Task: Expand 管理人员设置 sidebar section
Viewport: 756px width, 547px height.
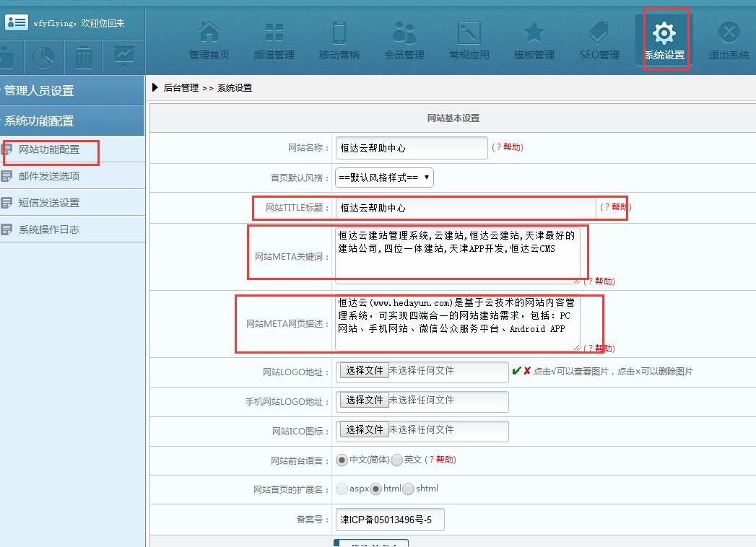Action: [x=72, y=90]
